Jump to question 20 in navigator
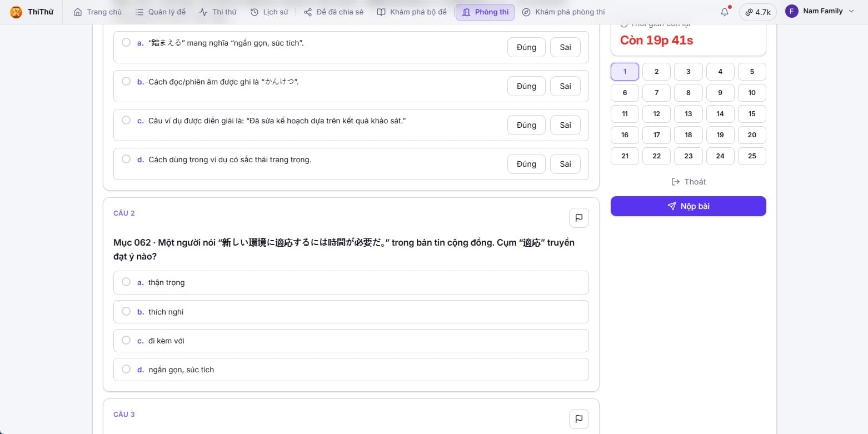 (752, 135)
